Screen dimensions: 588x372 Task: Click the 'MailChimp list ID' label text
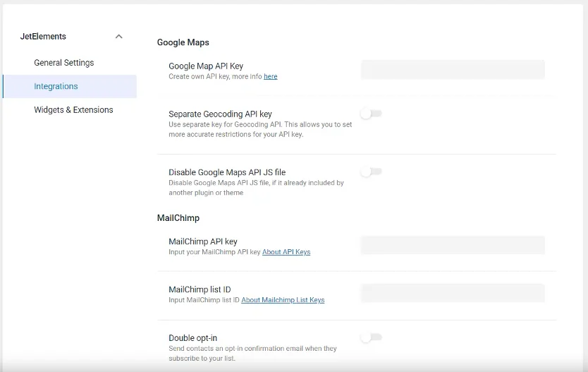coord(200,289)
